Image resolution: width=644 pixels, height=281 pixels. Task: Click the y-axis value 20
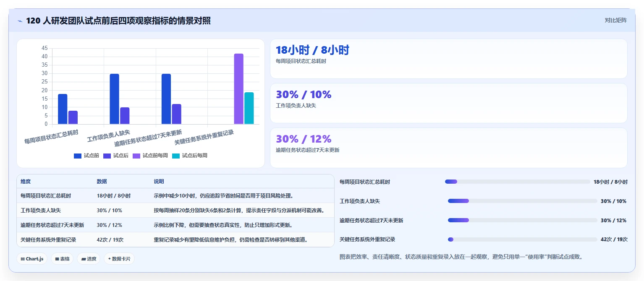[x=45, y=91]
